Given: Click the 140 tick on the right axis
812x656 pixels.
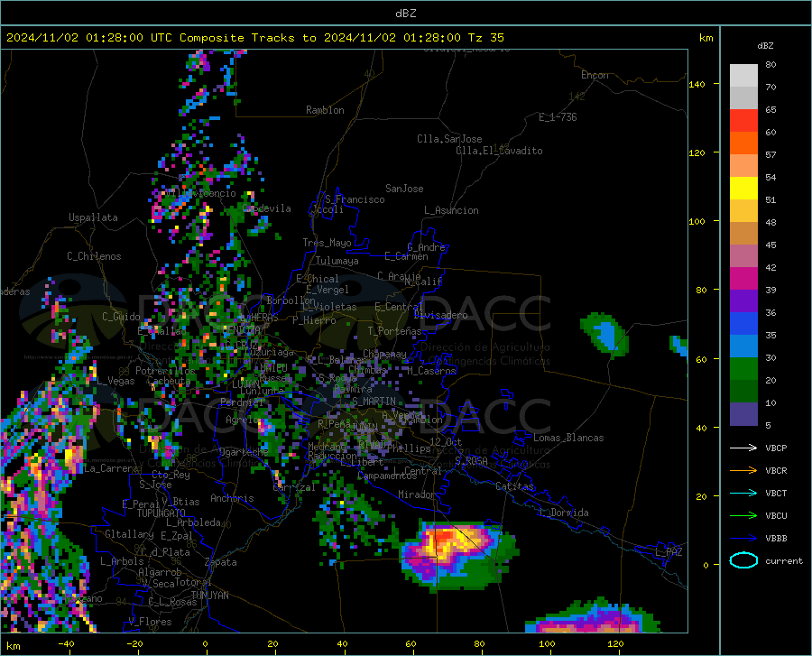Looking at the screenshot, I should point(697,85).
